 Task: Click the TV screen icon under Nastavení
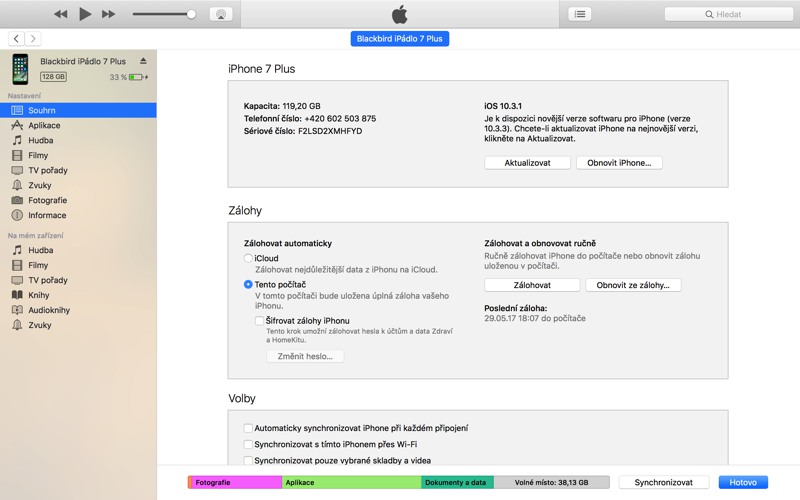pos(17,170)
